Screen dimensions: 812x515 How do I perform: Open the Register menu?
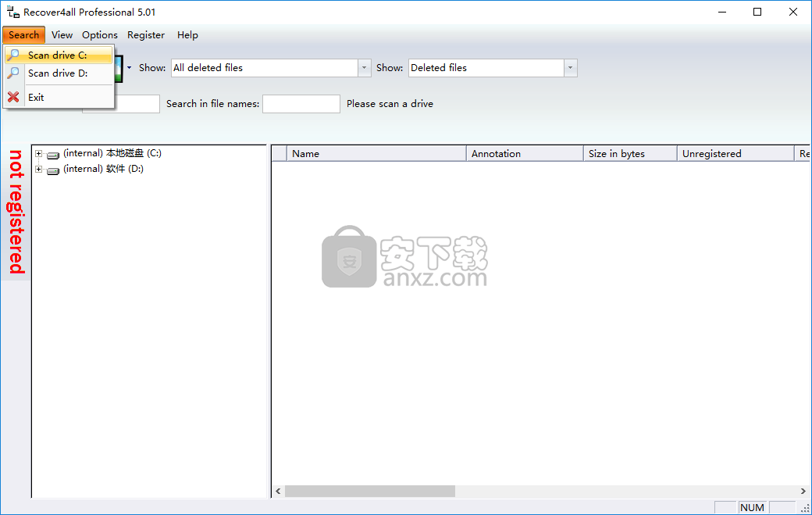click(146, 34)
